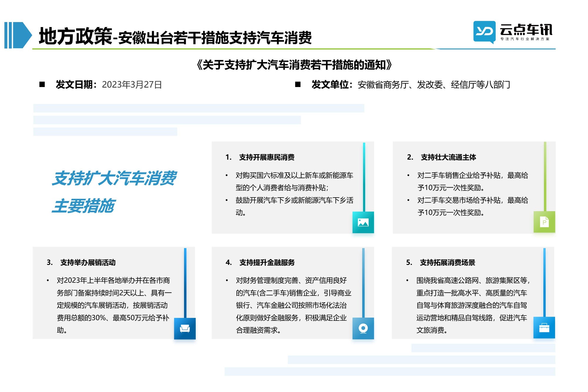The width and height of the screenshot is (588, 392).
Task: Click the sofa icon on card 3
Action: pyautogui.click(x=185, y=328)
